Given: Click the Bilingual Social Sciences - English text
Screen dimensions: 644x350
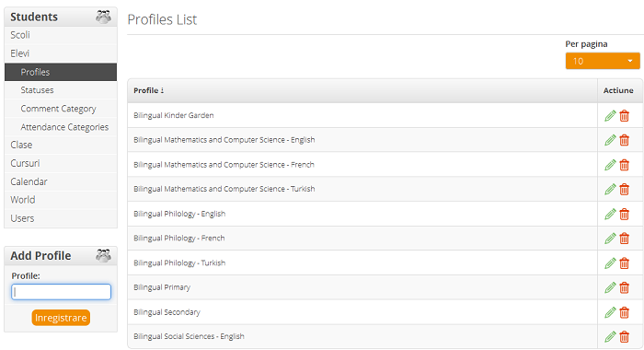Looking at the screenshot, I should click(189, 336).
